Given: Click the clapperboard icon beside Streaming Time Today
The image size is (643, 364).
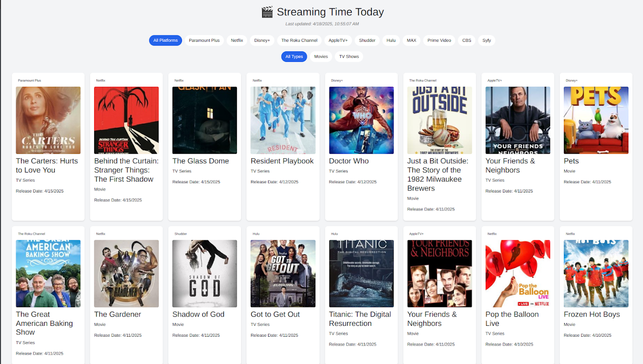Looking at the screenshot, I should tap(267, 12).
